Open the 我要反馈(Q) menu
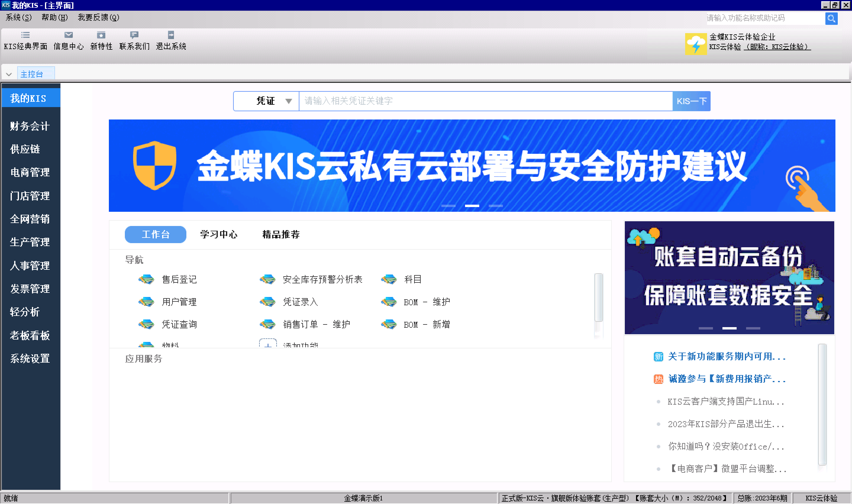The height and width of the screenshot is (504, 852). pos(98,17)
